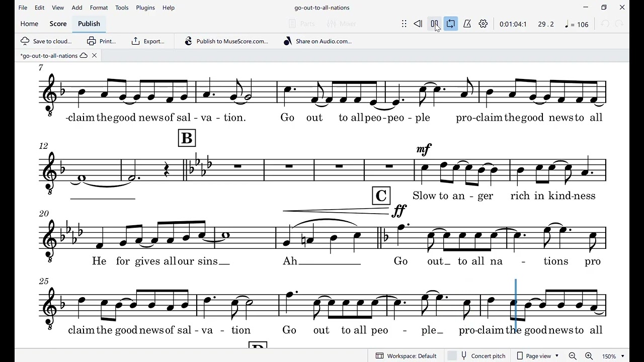
Task: Click the Export button
Action: coord(148,41)
